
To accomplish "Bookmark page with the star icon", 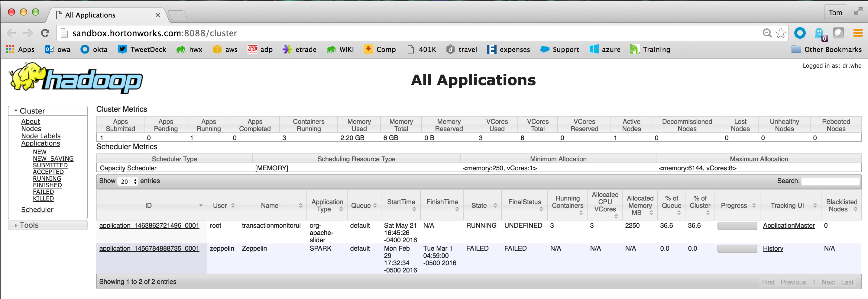I will tap(781, 33).
